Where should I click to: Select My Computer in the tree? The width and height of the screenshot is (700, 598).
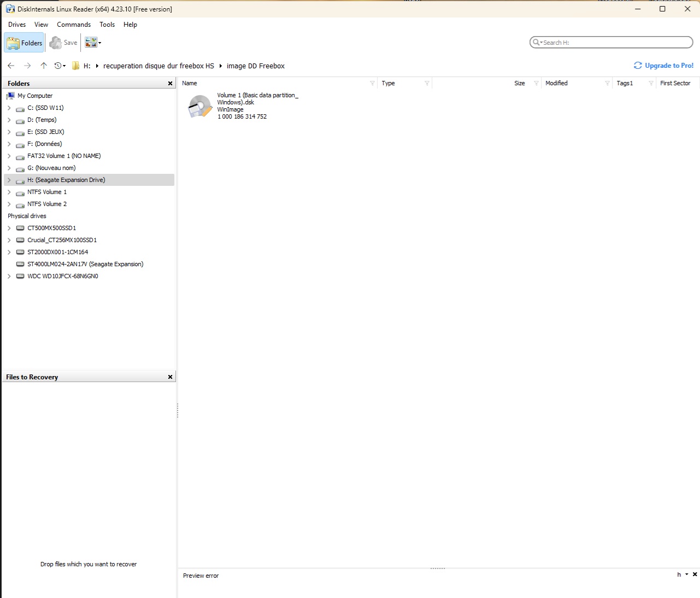tap(35, 96)
